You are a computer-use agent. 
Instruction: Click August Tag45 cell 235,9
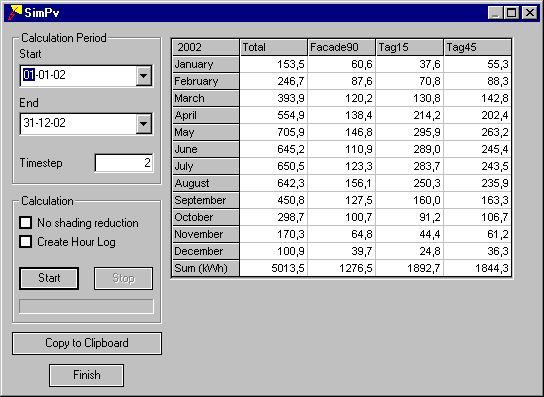click(477, 183)
